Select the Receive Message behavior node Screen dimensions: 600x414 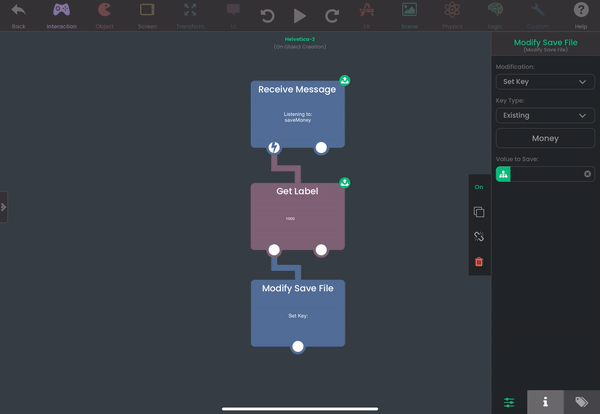point(297,114)
